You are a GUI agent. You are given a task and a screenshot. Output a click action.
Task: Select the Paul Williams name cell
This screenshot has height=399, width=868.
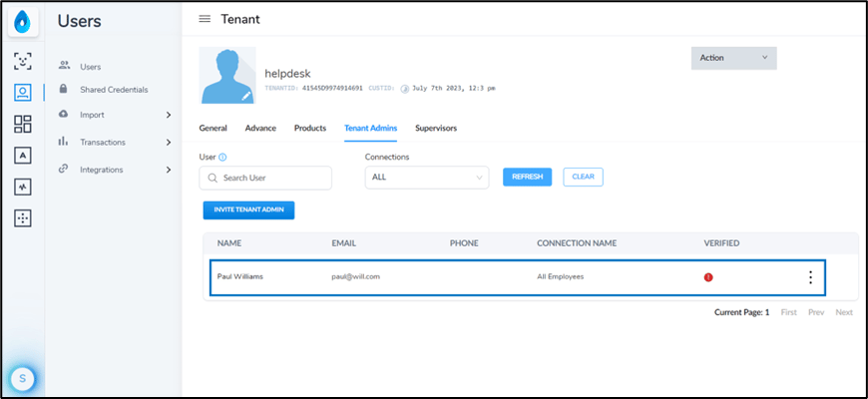tap(240, 276)
